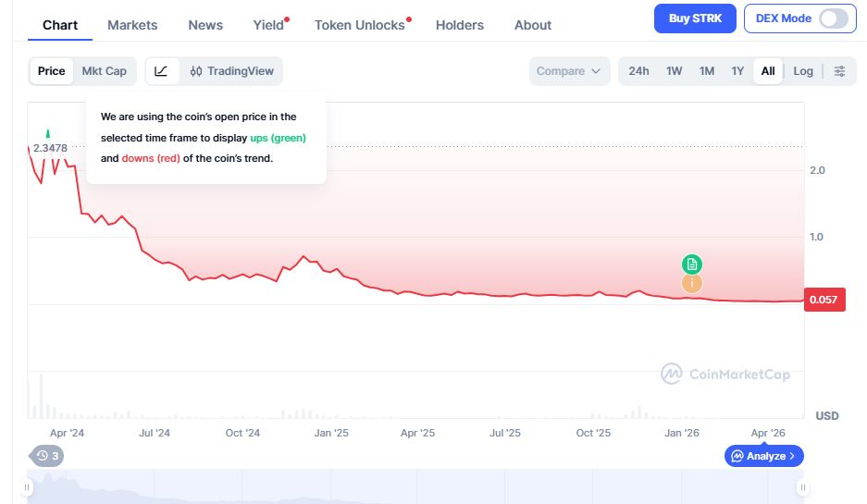The width and height of the screenshot is (867, 504).
Task: Click the orange info event marker
Action: pyautogui.click(x=692, y=283)
